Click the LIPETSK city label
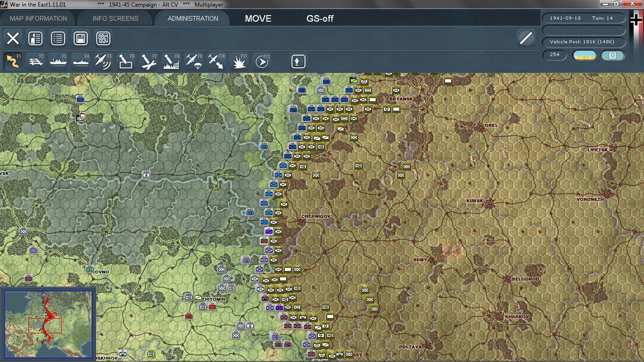The width and height of the screenshot is (644, 362). (597, 150)
